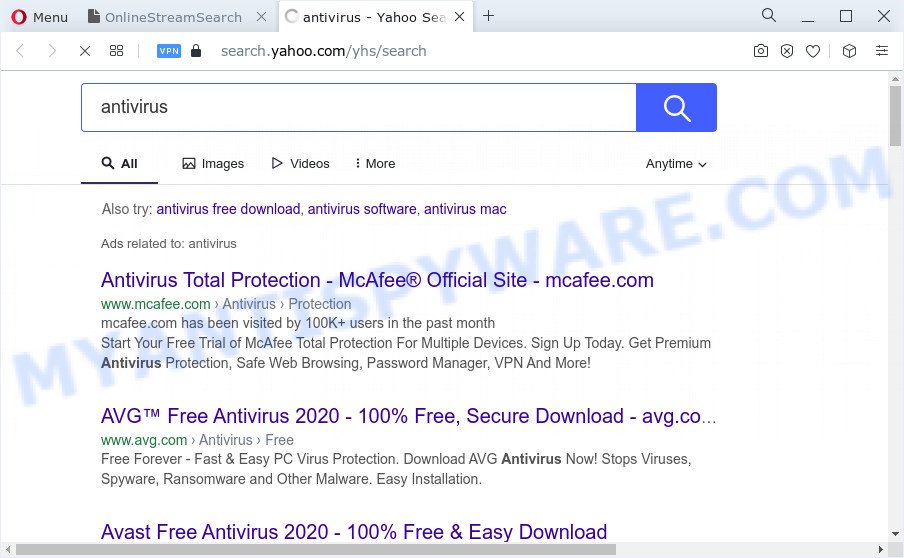Select the All results tab
Image resolution: width=904 pixels, height=558 pixels.
point(119,164)
